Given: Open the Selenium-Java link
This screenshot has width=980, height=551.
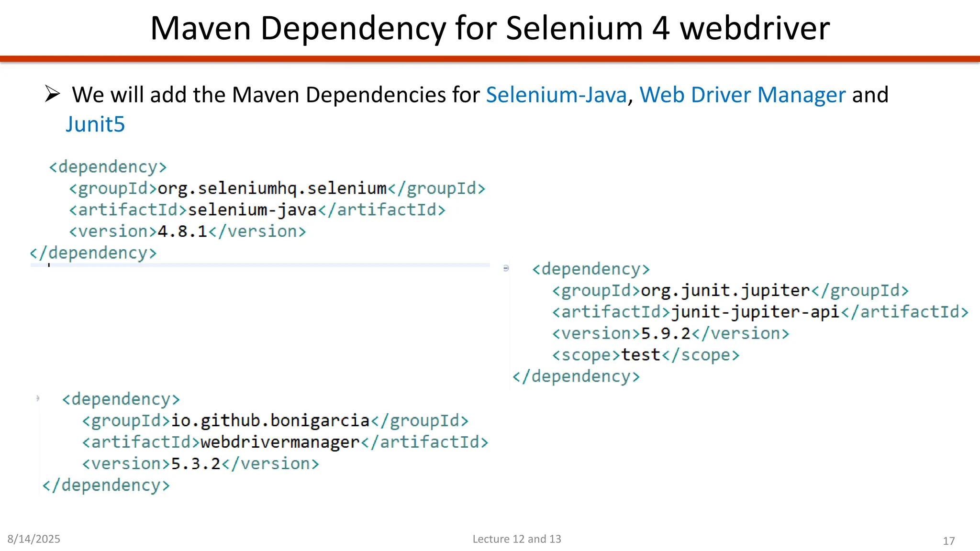Looking at the screenshot, I should point(556,95).
